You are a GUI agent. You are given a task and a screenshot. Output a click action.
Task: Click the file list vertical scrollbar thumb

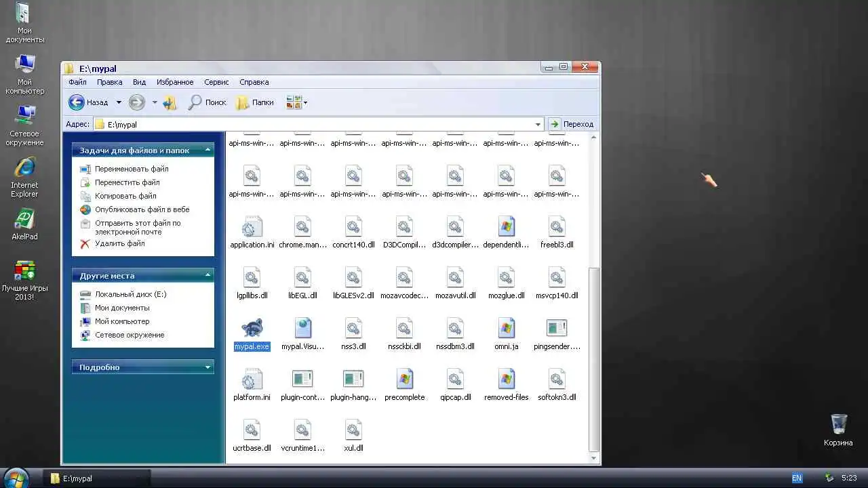click(594, 359)
